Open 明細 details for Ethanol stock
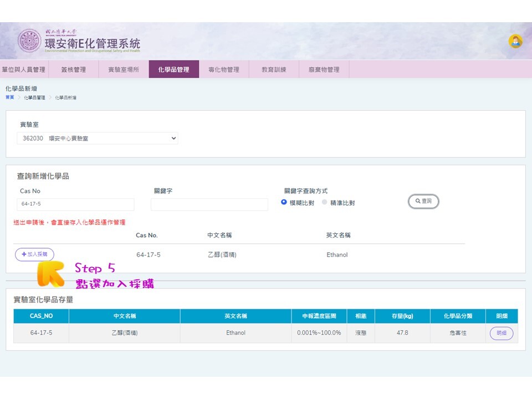Screen dimensions: 532x399 [x=501, y=333]
